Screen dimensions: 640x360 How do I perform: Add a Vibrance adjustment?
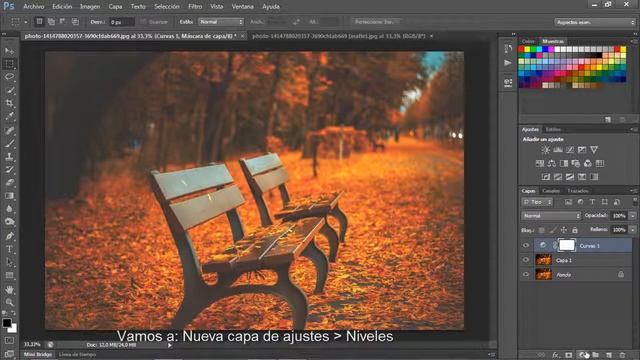594,150
